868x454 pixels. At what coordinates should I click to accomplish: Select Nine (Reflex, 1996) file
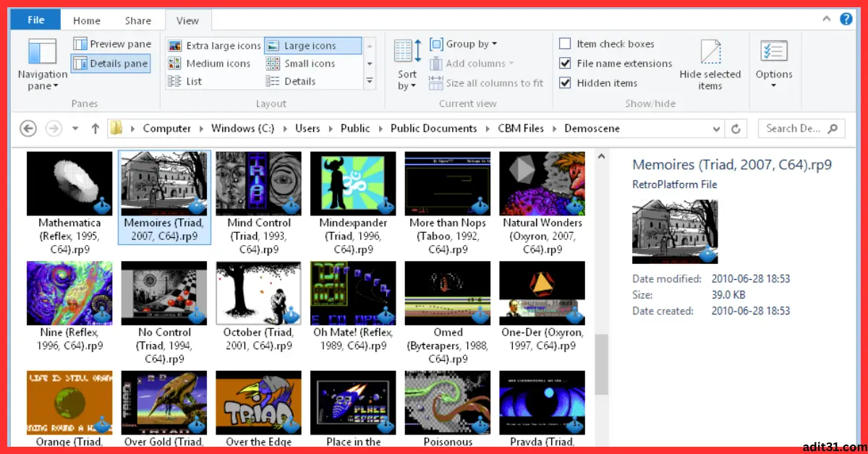point(69,307)
